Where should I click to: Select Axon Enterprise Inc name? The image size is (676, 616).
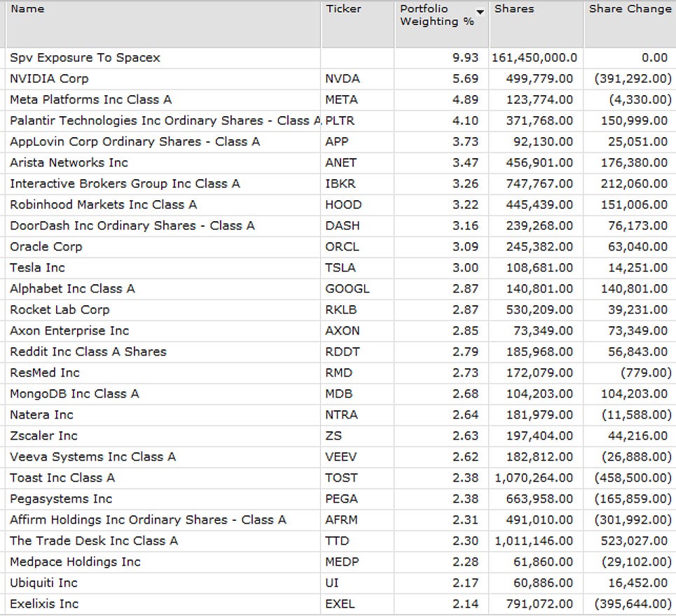69,331
